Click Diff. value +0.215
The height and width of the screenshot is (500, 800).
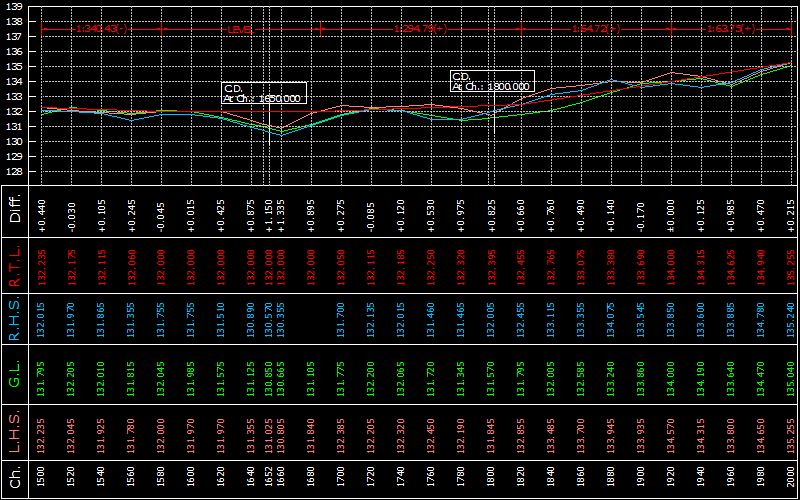[791, 217]
